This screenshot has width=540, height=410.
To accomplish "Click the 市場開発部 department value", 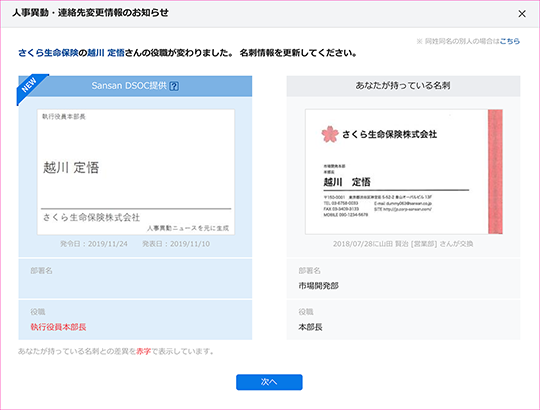I will (x=319, y=286).
